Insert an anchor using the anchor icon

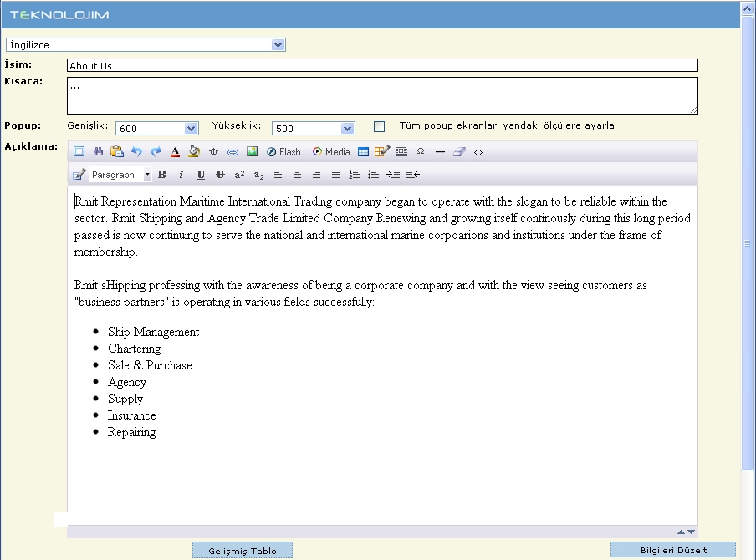[213, 152]
